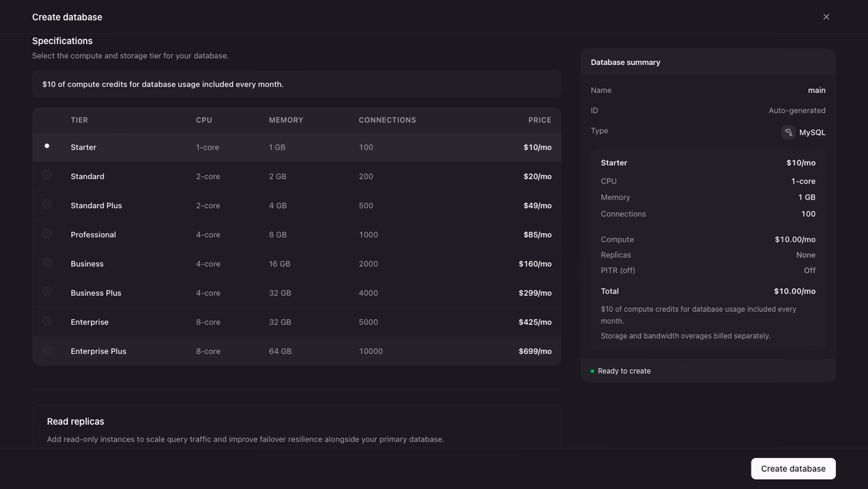
Task: Click the Database summary heading
Action: (625, 62)
